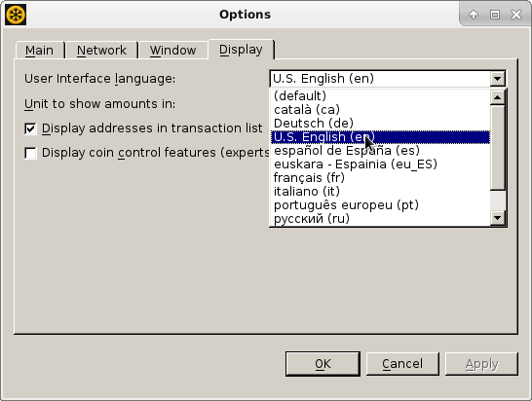Switch to the Main tab
The image size is (532, 401).
(x=40, y=51)
